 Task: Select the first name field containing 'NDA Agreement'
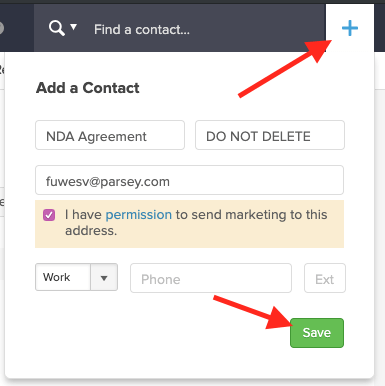[x=110, y=135]
